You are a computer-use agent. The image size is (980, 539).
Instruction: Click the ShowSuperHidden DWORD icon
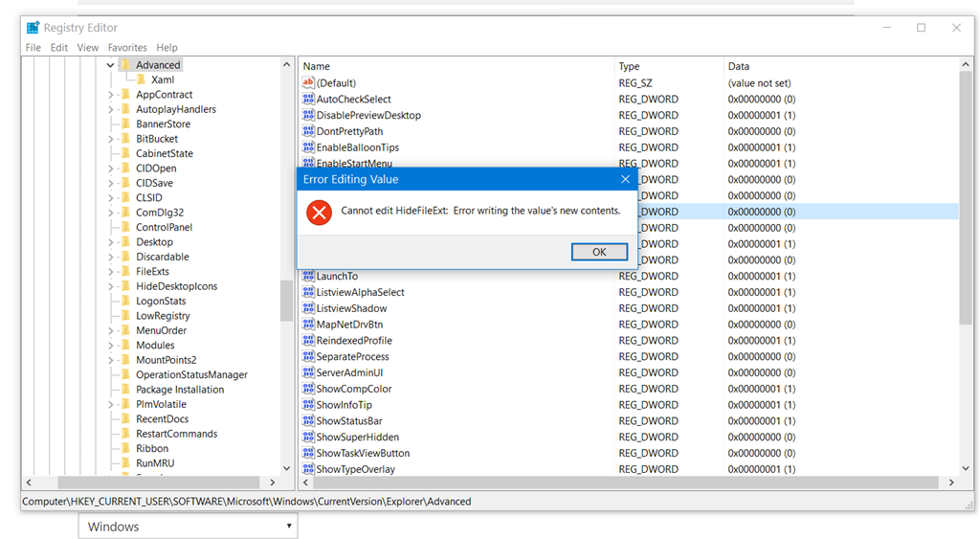click(308, 438)
